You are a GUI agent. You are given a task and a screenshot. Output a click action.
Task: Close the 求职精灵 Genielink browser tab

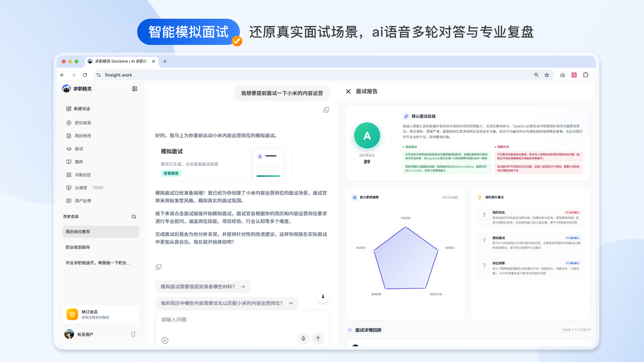(153, 61)
